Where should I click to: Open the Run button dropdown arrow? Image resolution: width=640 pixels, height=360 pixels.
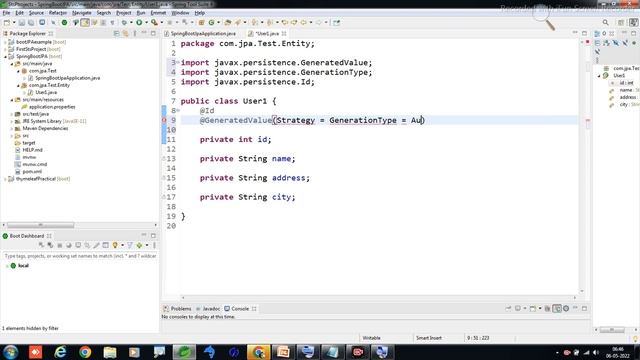click(x=146, y=23)
